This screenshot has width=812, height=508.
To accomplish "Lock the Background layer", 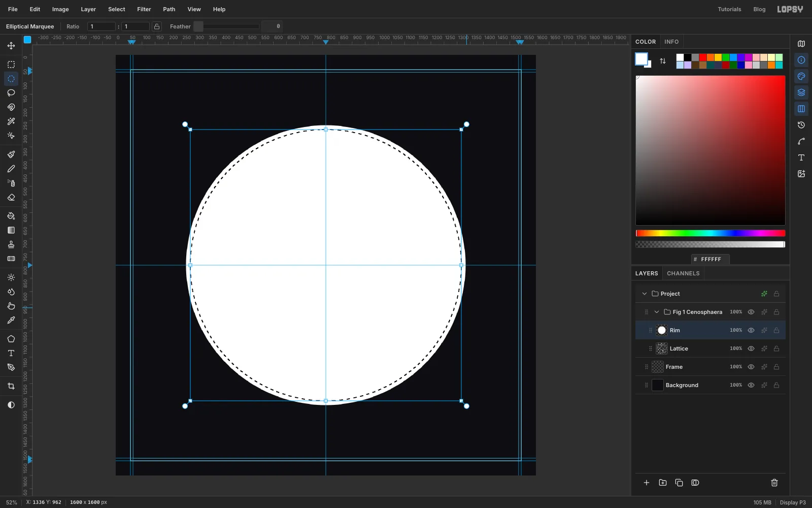I will point(776,385).
